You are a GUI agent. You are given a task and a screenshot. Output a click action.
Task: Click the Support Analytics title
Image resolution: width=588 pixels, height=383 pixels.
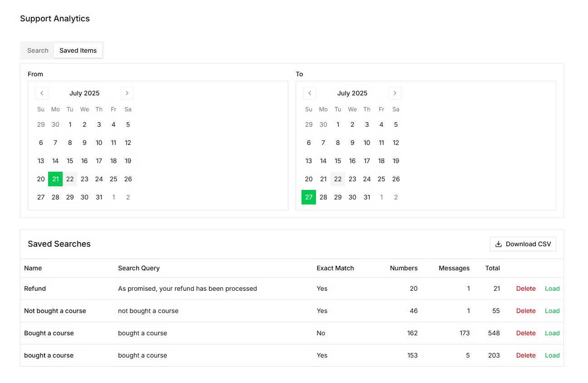pos(55,19)
